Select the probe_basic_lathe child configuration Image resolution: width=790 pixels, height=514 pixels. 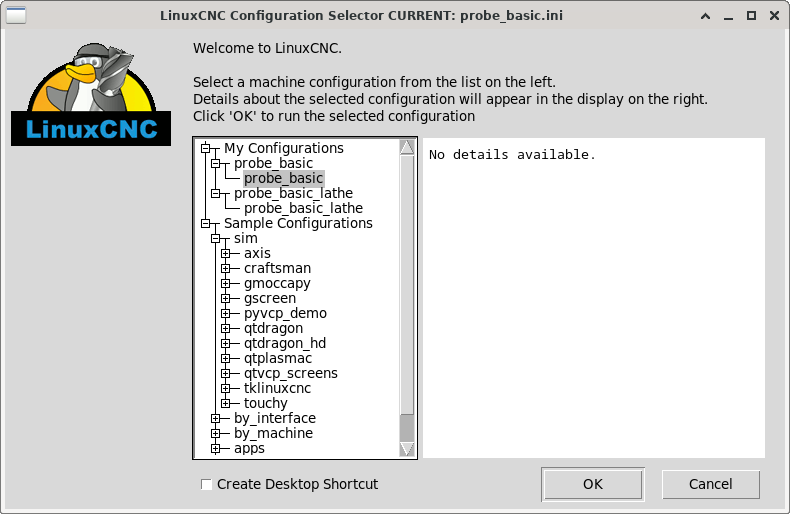click(x=303, y=208)
